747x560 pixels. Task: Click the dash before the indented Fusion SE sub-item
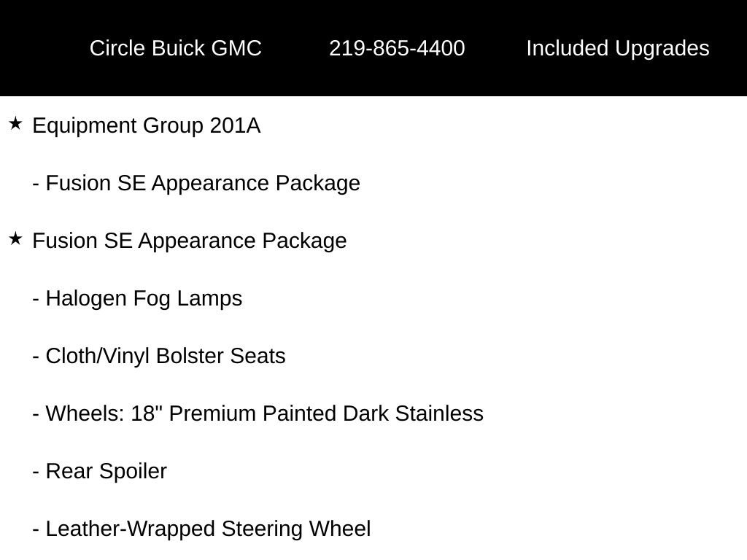(36, 184)
